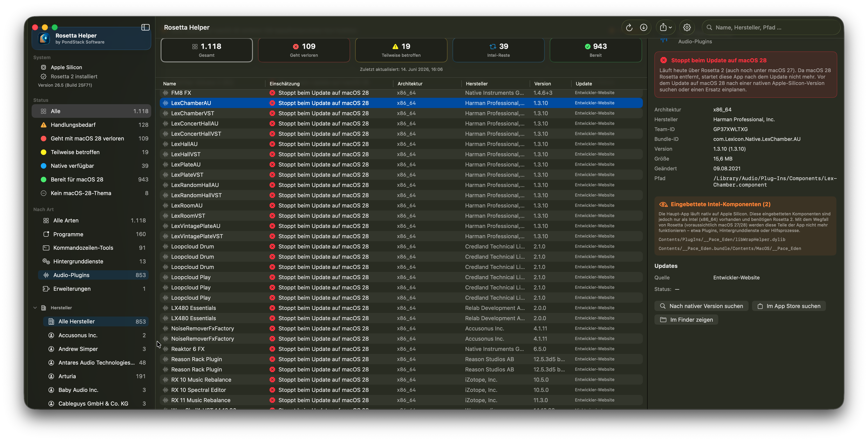This screenshot has width=868, height=441.
Task: Click Im App Store suchen button
Action: point(789,306)
